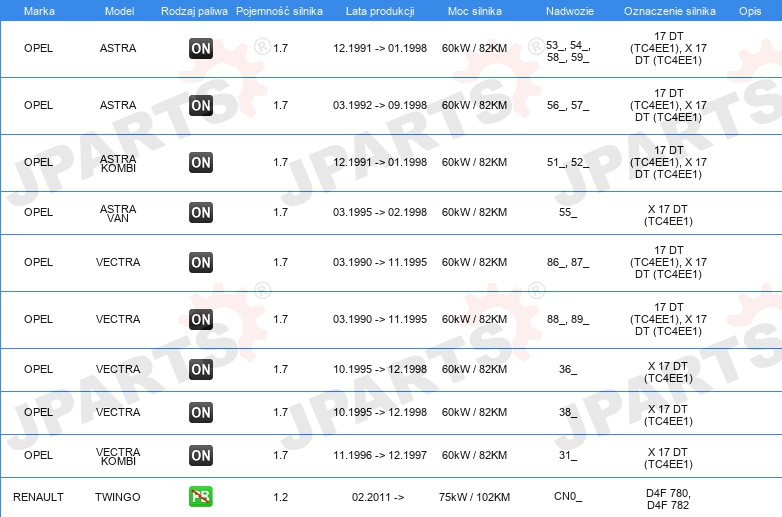Click the OPEL cell in the Astra Kombi row
This screenshot has width=782, height=517.
tap(38, 162)
